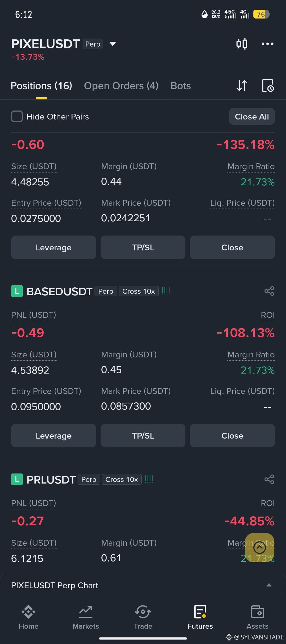Expand the PIXELUSDT trading pair dropdown
Viewport: 286px width, 644px height.
click(113, 44)
